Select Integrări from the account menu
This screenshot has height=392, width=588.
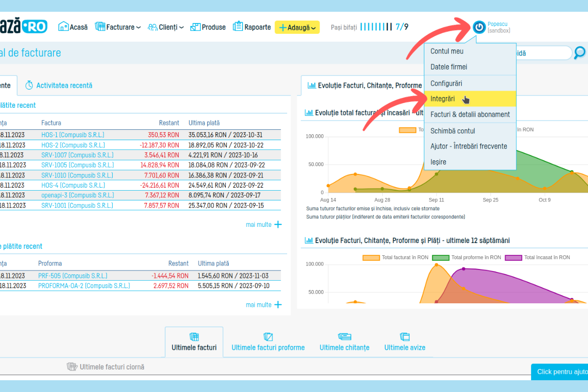click(442, 99)
